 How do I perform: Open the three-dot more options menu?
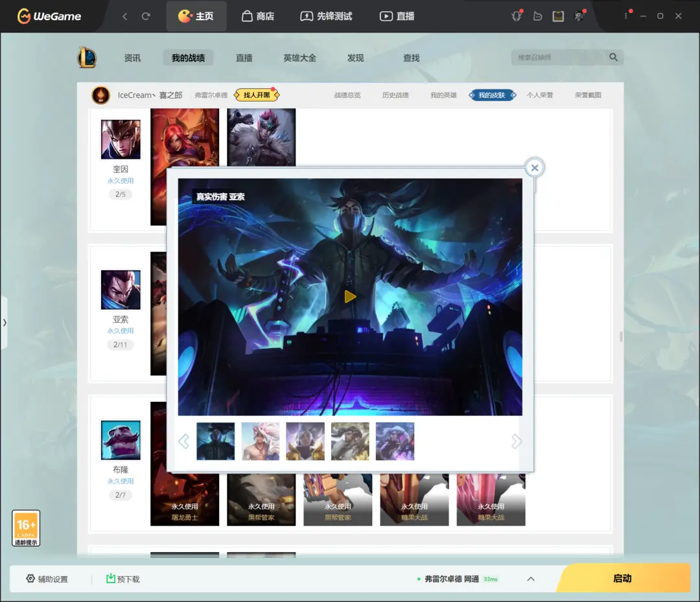626,16
